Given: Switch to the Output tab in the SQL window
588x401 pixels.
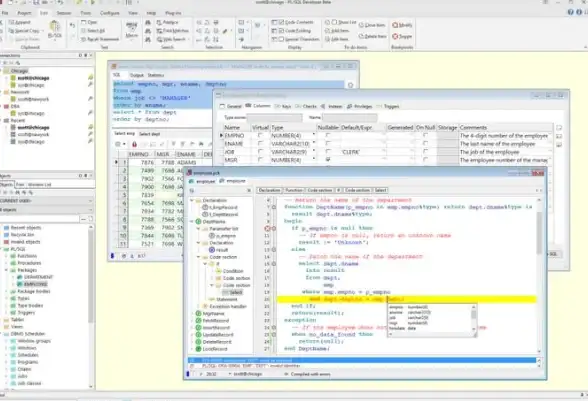Looking at the screenshot, I should (x=136, y=75).
